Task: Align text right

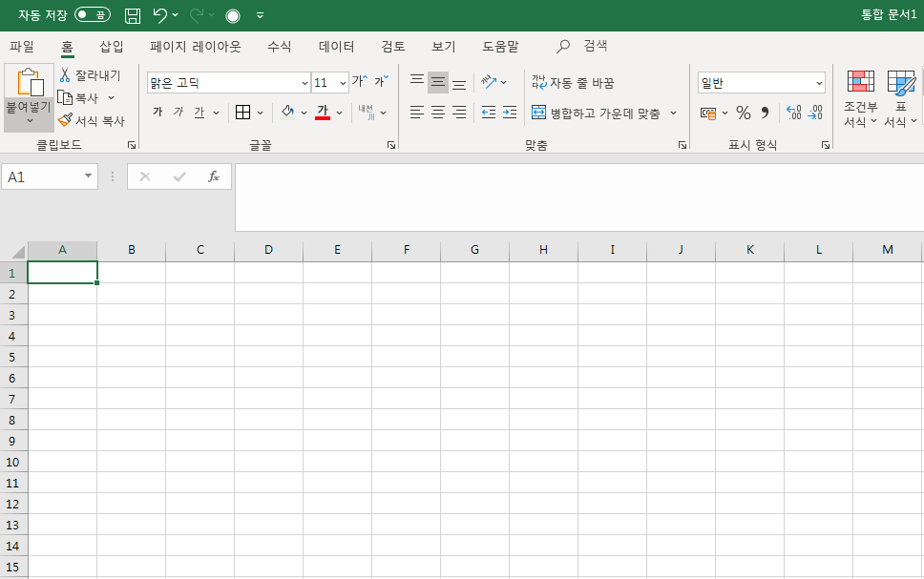Action: 460,113
